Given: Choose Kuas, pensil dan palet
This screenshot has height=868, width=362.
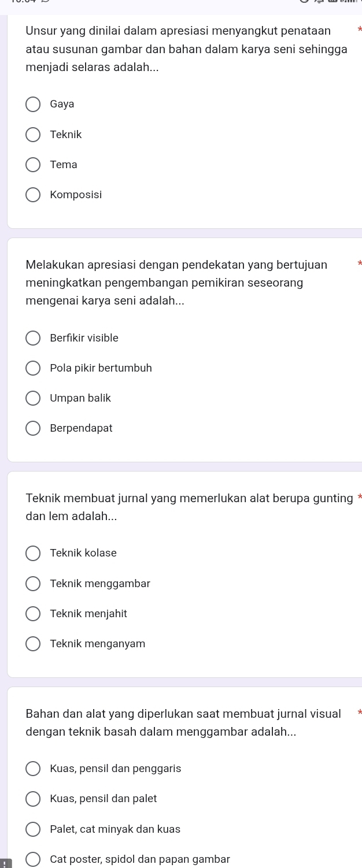Looking at the screenshot, I should pyautogui.click(x=33, y=799).
